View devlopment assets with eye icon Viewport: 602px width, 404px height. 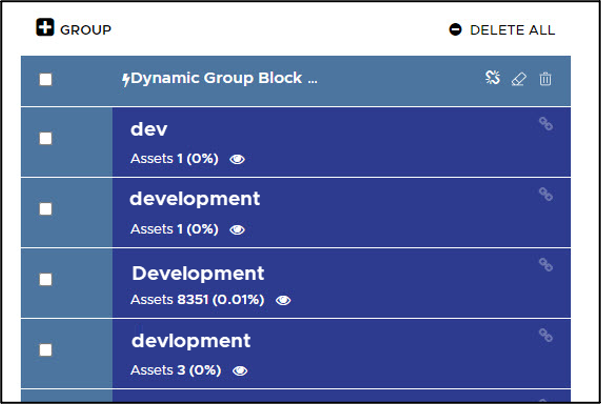point(240,371)
